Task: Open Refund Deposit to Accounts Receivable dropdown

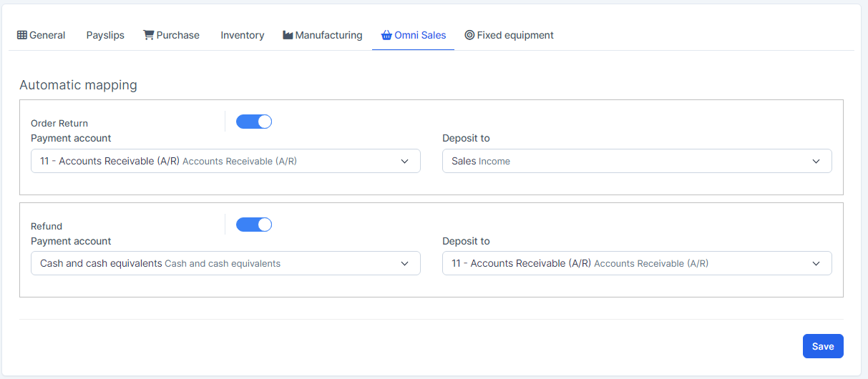Action: point(636,263)
